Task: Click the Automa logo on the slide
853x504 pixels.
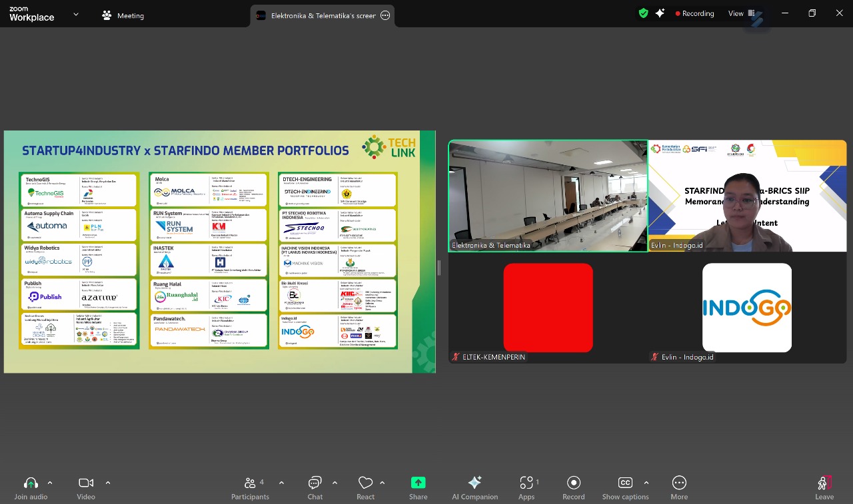Action: [x=47, y=226]
